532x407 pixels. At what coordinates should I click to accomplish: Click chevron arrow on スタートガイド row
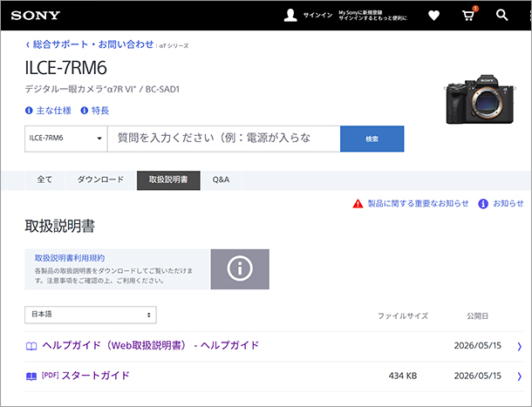[519, 376]
